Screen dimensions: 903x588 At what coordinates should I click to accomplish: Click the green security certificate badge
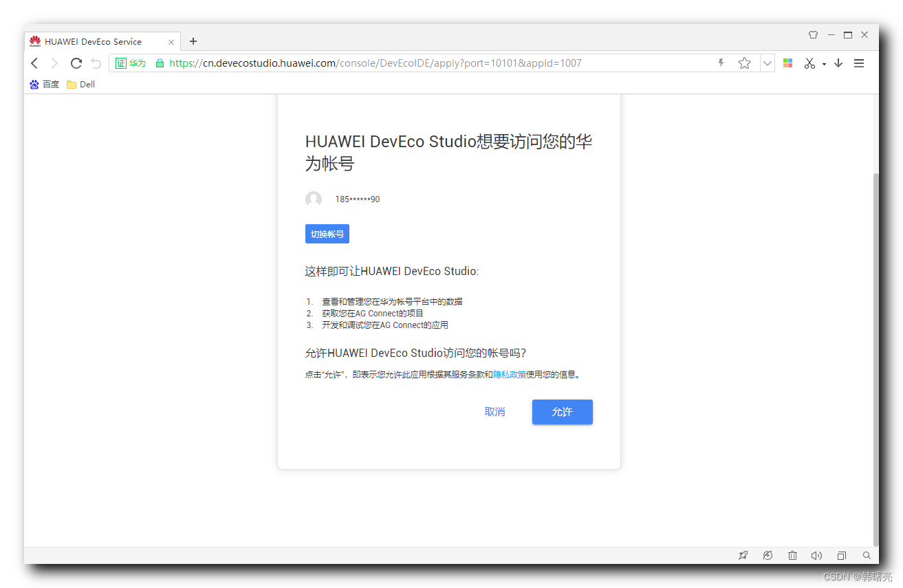[131, 63]
